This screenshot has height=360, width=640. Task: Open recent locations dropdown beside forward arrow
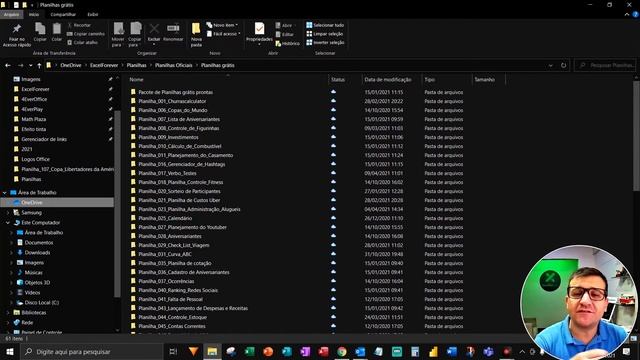coord(30,65)
